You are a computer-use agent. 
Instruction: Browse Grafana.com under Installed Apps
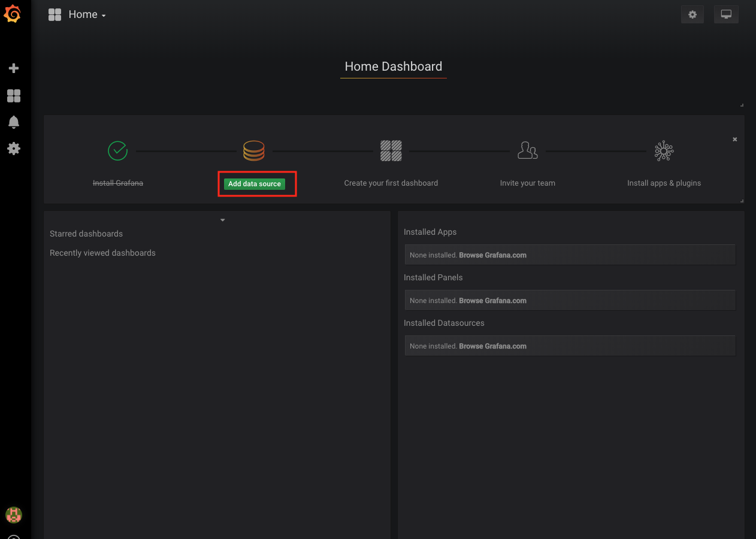(492, 255)
